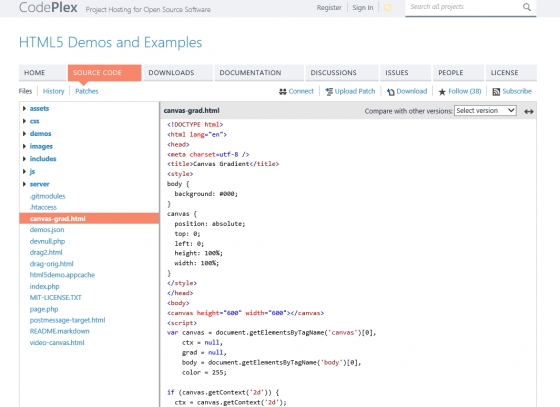This screenshot has height=407, width=560.
Task: Open the index.php file
Action: (x=45, y=286)
